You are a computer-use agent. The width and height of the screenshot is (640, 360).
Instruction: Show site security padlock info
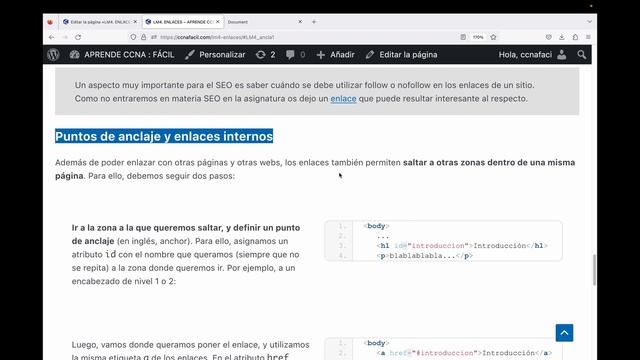click(143, 37)
